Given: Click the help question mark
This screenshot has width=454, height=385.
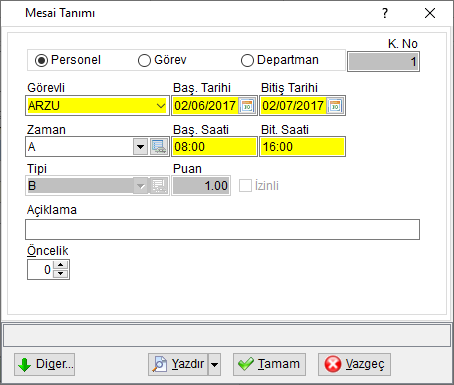Looking at the screenshot, I should [x=385, y=13].
